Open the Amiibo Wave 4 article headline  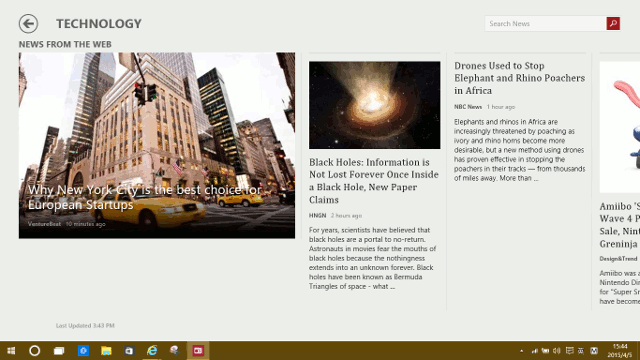(620, 225)
